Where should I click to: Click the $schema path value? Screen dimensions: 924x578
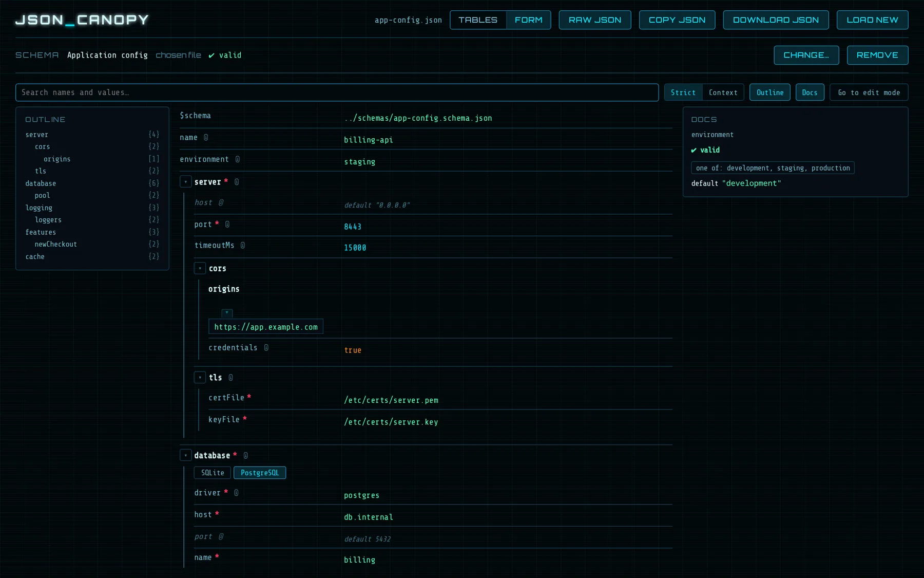tap(418, 118)
